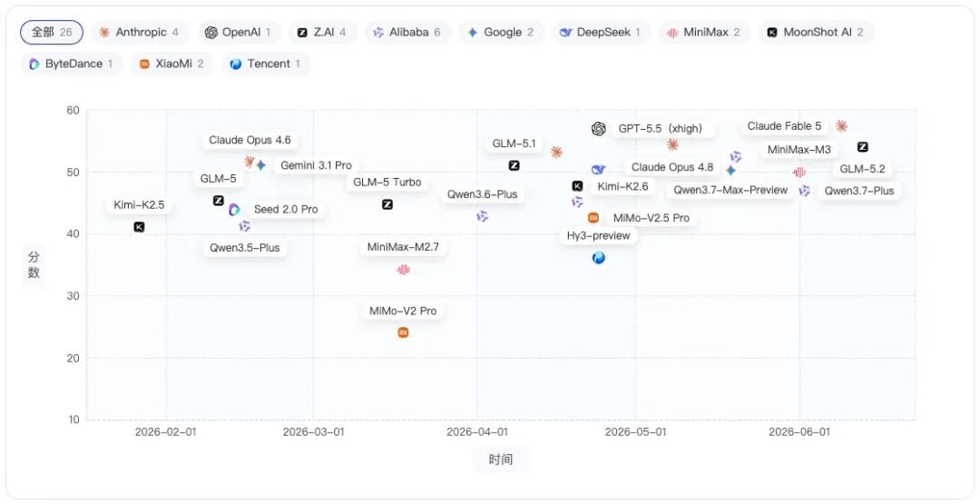The width and height of the screenshot is (980, 504).
Task: Click the Anthropic starburst above Claude Opus 4.8 label
Action: (672, 144)
